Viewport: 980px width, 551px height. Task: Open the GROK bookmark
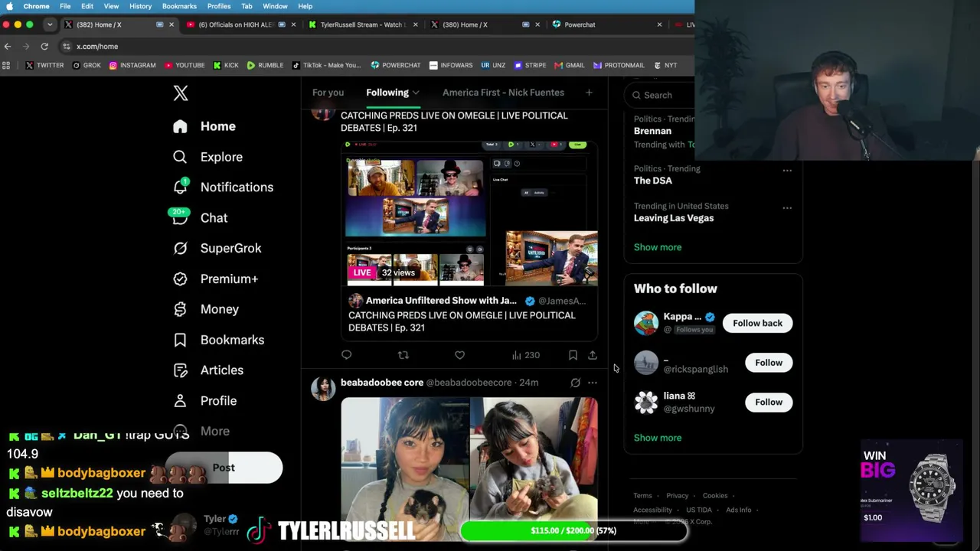(87, 66)
